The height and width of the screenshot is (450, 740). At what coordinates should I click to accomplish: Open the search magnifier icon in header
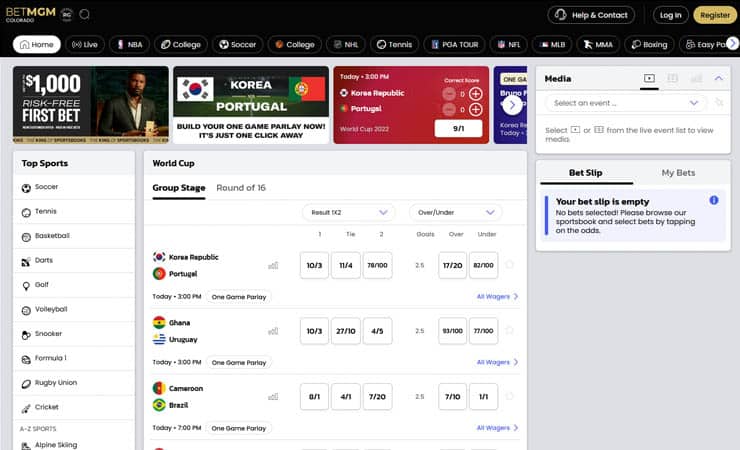(x=84, y=14)
